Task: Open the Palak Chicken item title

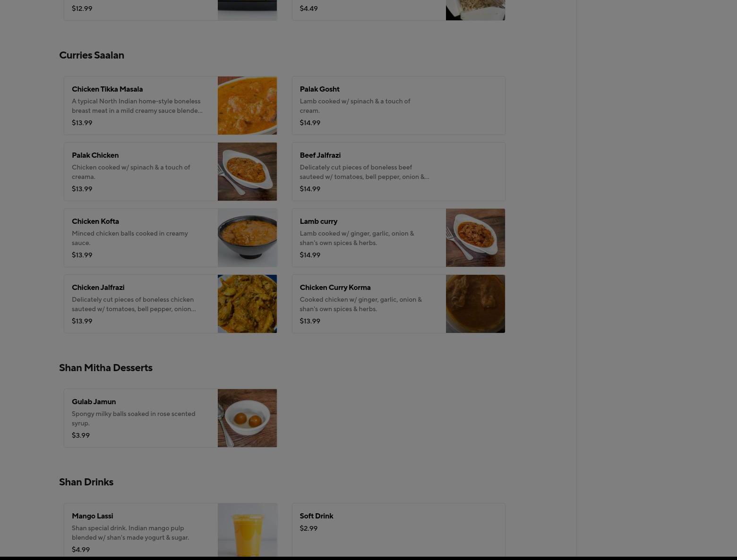Action: click(95, 155)
